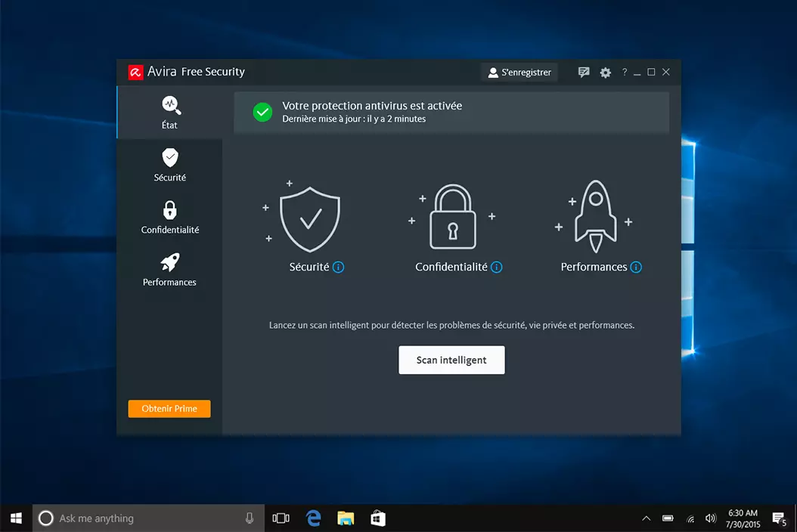797x532 pixels.
Task: Open Avira settings gear icon
Action: [x=605, y=73]
